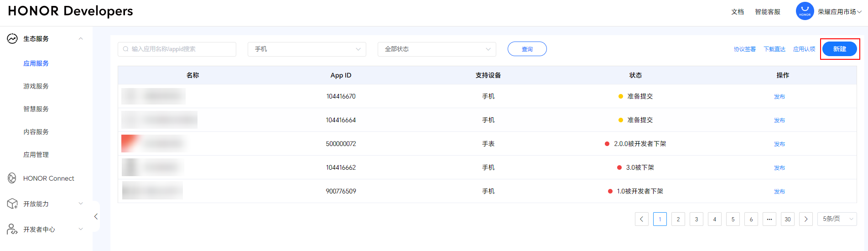Select 游戏服务 in the sidebar

(36, 86)
